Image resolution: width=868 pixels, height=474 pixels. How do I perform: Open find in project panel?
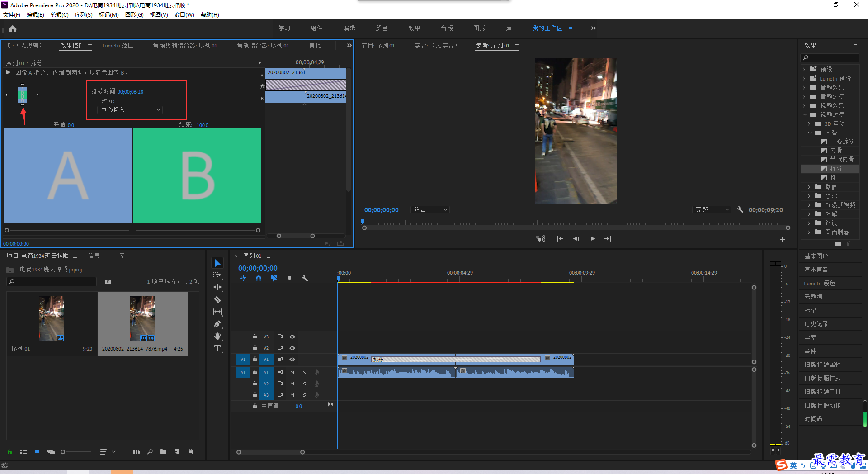tap(150, 452)
